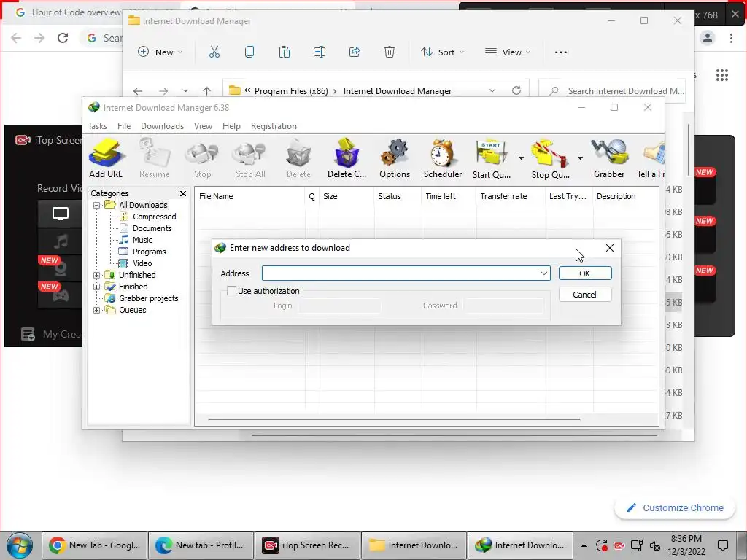Click the Paste icon in Explorer toolbar

tap(285, 52)
